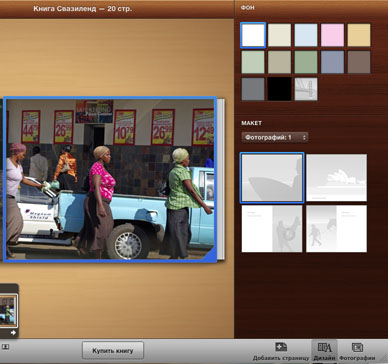Select the page thumbnail in the navigator

(8, 311)
